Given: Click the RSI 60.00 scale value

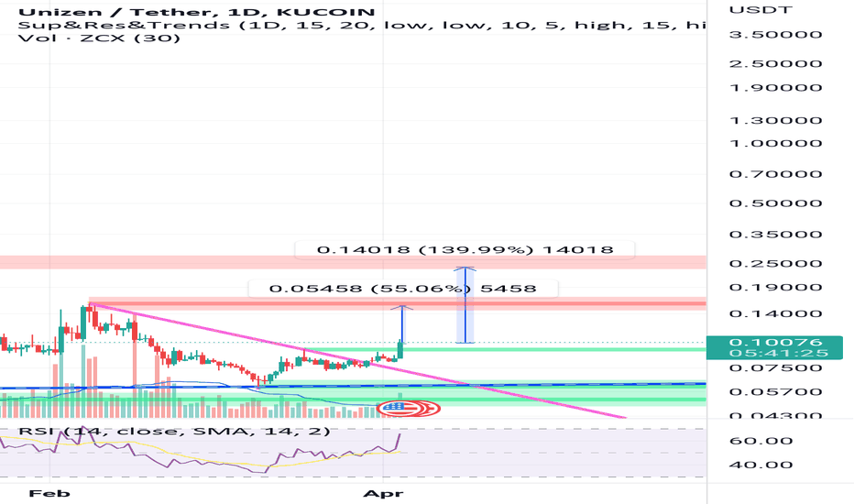Looking at the screenshot, I should point(761,441).
